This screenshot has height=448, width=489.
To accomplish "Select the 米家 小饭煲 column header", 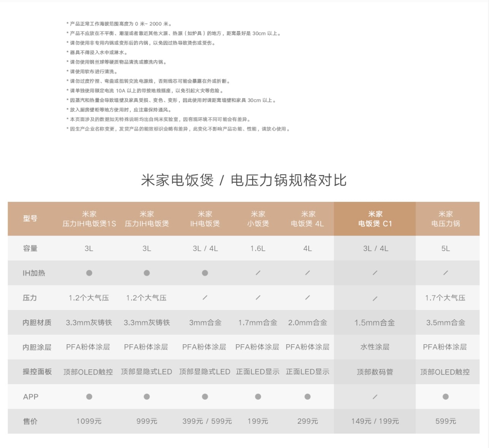I will coord(258,219).
